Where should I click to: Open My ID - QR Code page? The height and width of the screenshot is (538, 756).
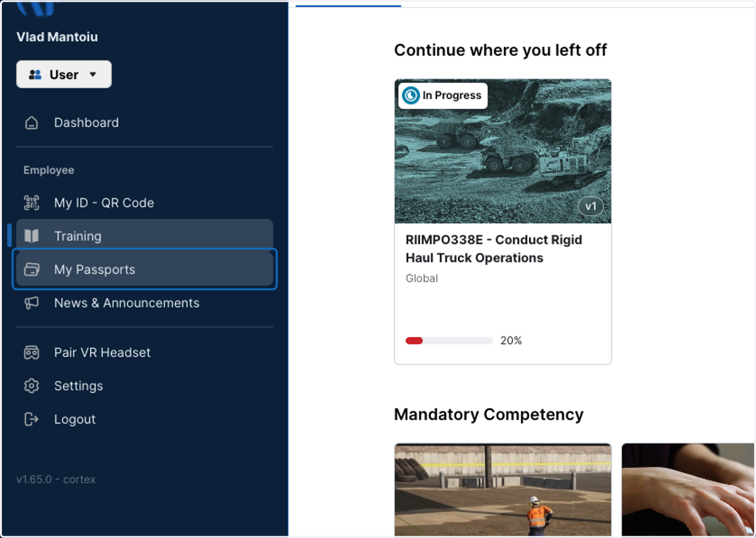144,203
